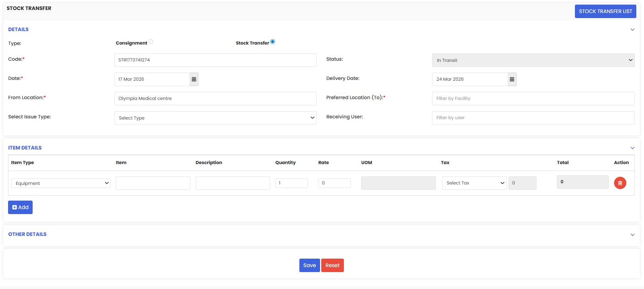Click the Delivery Date field 24 Mar 2026
Image resolution: width=644 pixels, height=289 pixels.
pyautogui.click(x=470, y=79)
